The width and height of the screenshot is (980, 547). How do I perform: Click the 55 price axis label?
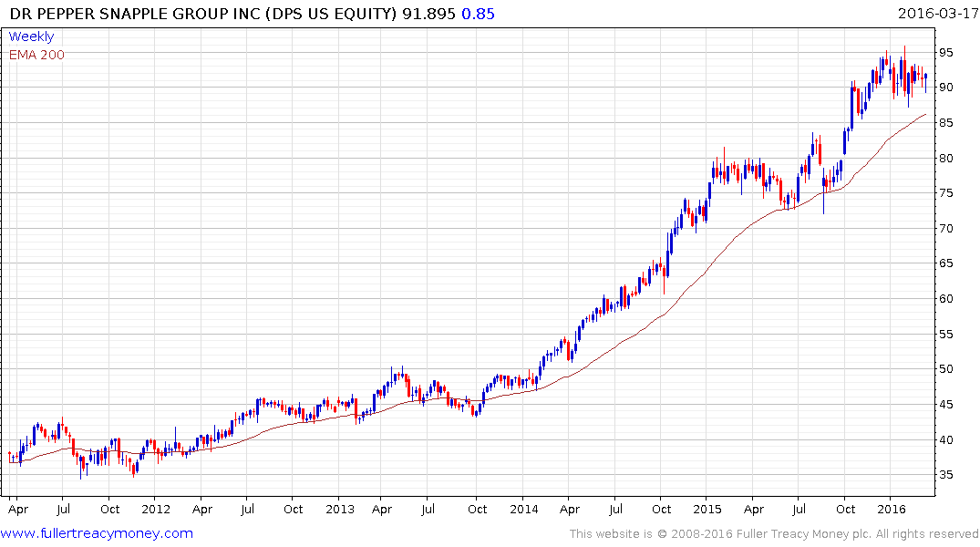click(x=945, y=335)
